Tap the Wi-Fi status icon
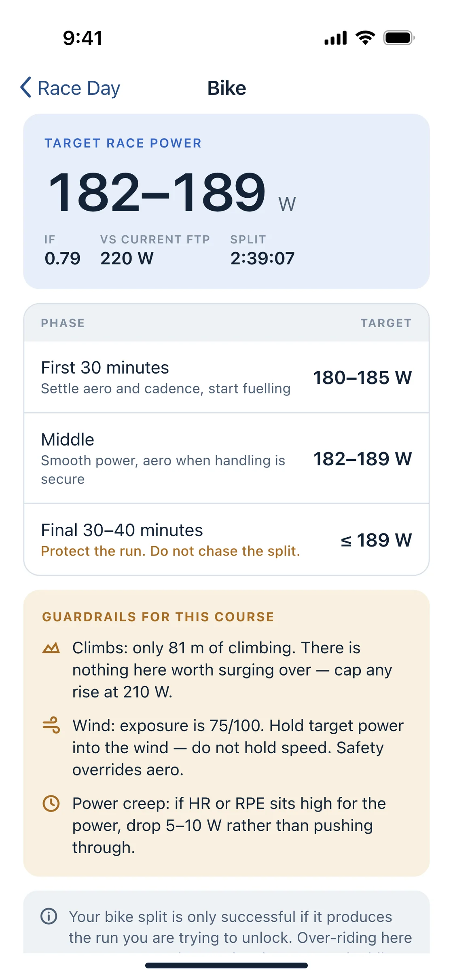Viewport: 453px width, 980px height. (x=365, y=38)
